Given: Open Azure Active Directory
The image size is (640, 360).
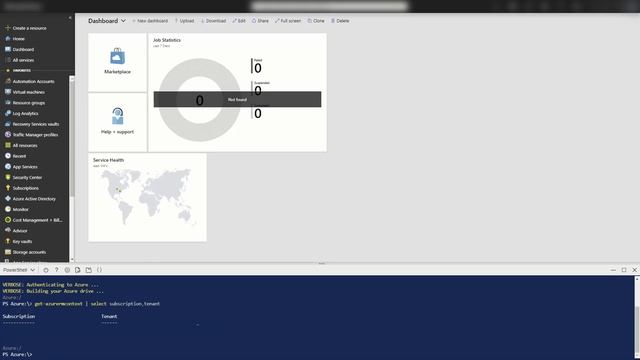Looking at the screenshot, I should [31, 199].
